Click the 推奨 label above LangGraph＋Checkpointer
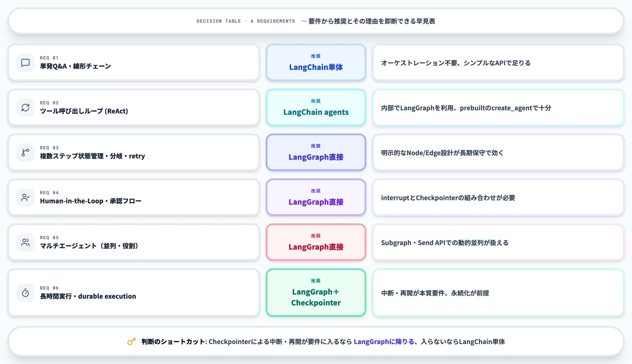The width and height of the screenshot is (632, 364). [316, 281]
